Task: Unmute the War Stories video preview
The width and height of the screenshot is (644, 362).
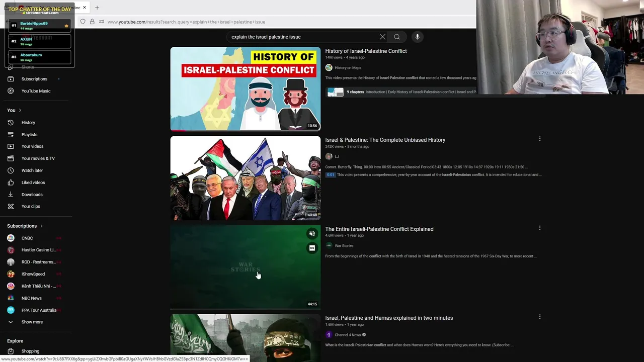Action: (312, 234)
